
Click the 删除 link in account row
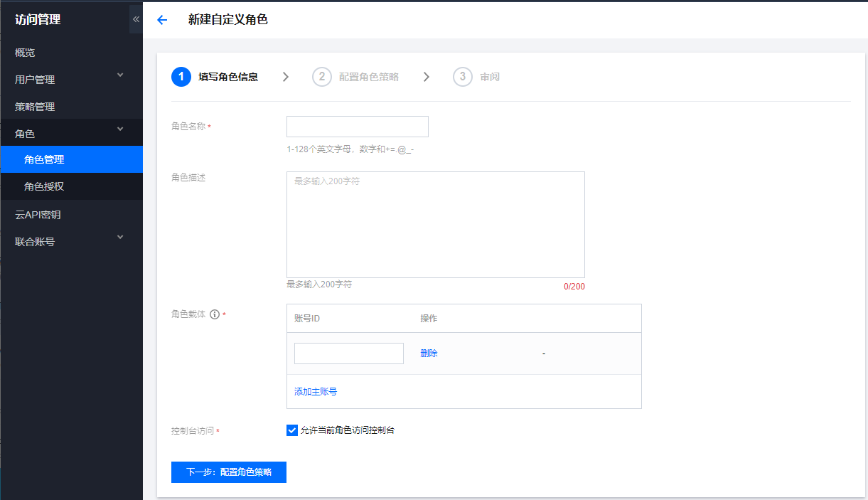pos(429,353)
